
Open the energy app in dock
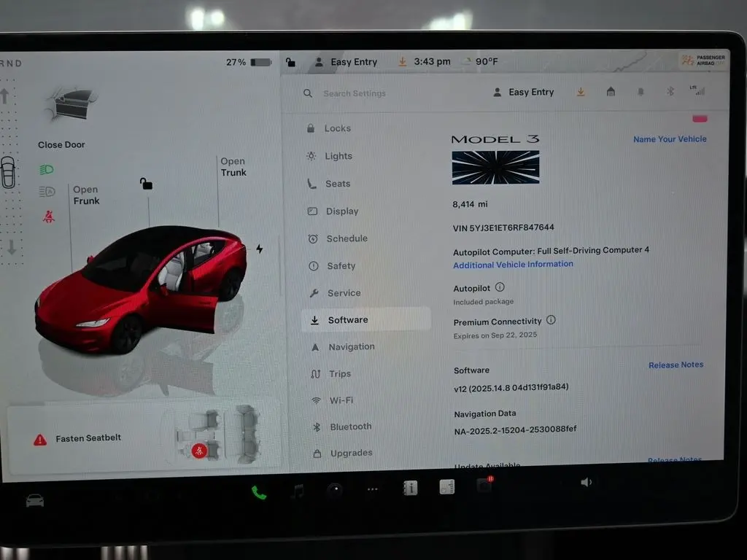pyautogui.click(x=447, y=486)
